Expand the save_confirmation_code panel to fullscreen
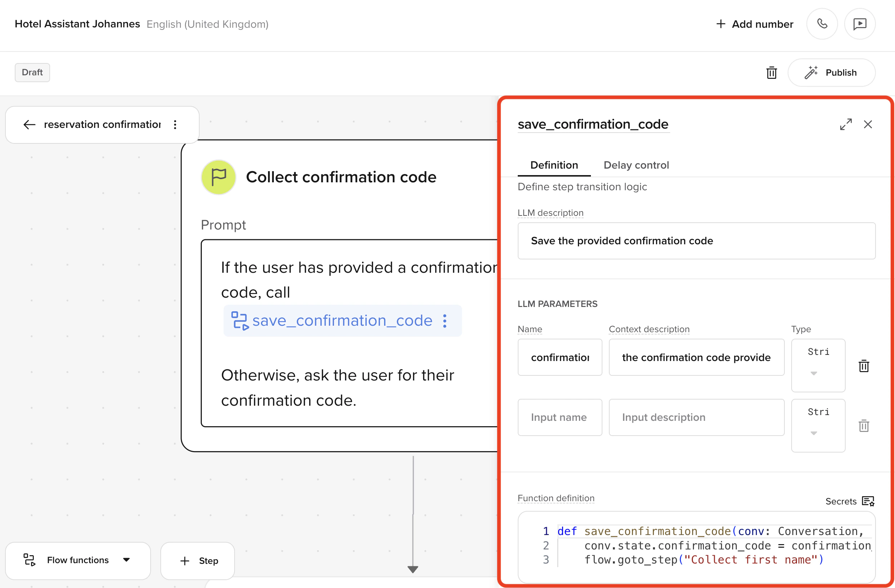 pos(846,124)
